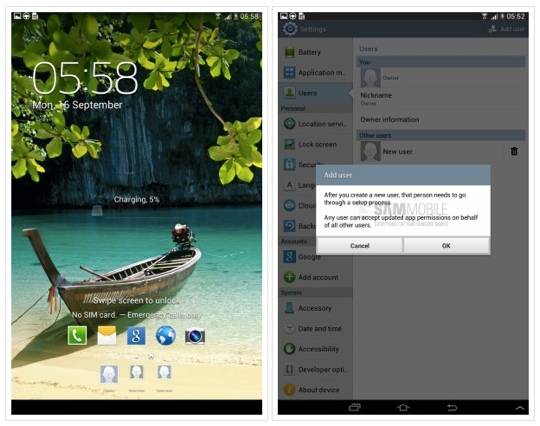The width and height of the screenshot is (540, 426).
Task: Open Accessibility settings item
Action: click(x=315, y=349)
